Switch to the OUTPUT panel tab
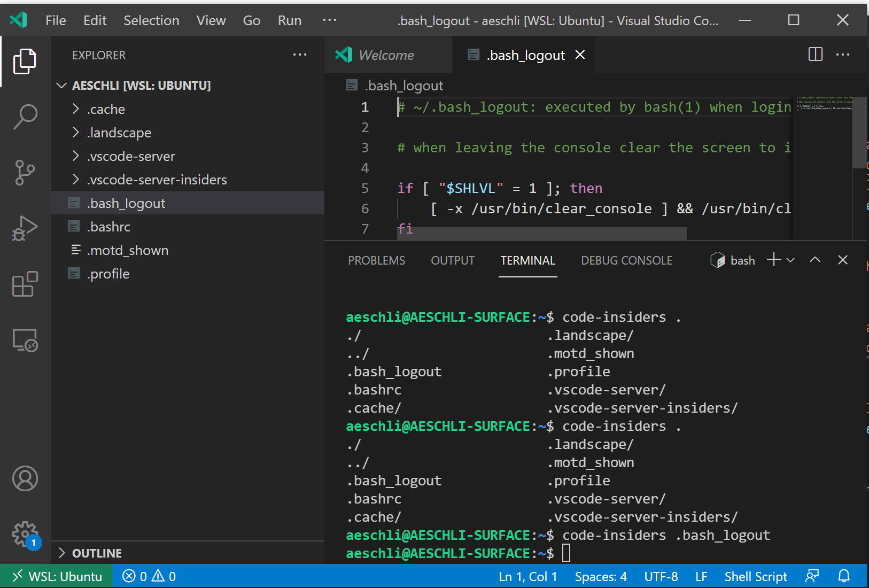This screenshot has height=588, width=869. 453,260
